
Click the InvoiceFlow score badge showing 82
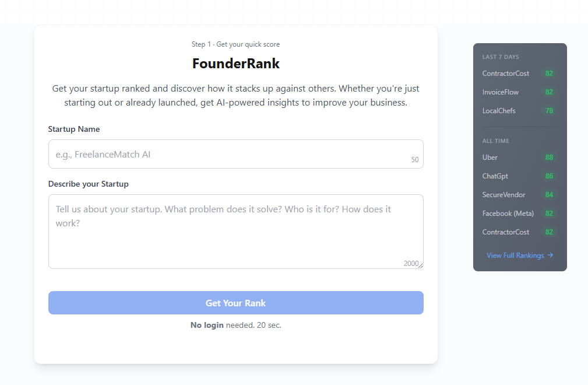click(x=548, y=92)
